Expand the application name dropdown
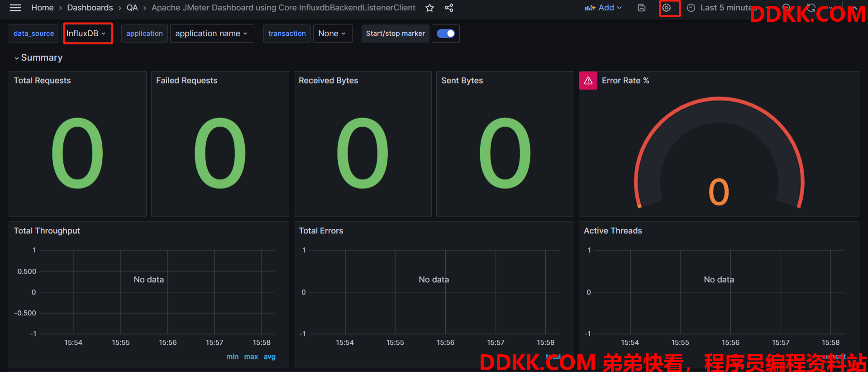868x372 pixels. click(212, 34)
